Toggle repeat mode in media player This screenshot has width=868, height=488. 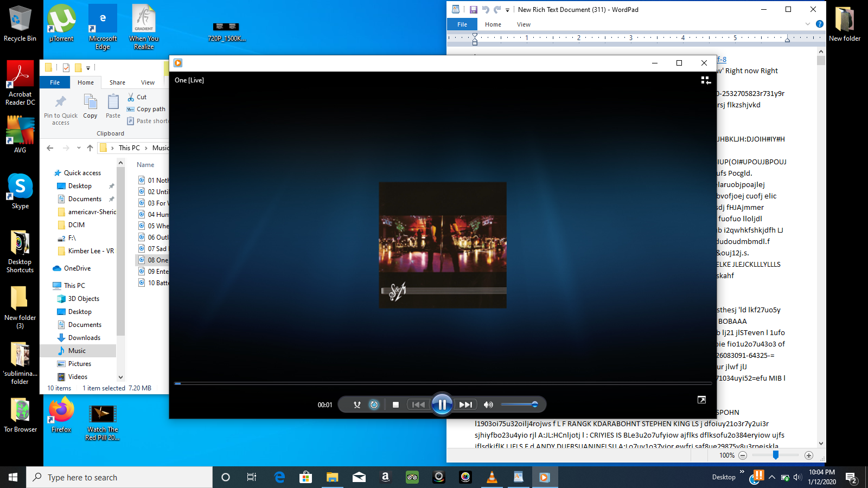[x=374, y=404]
